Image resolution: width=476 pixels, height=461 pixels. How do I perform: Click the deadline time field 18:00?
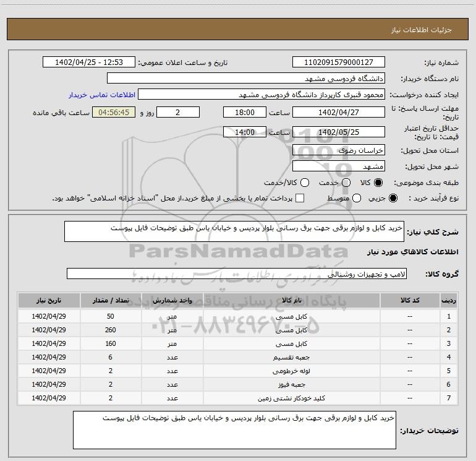point(245,112)
